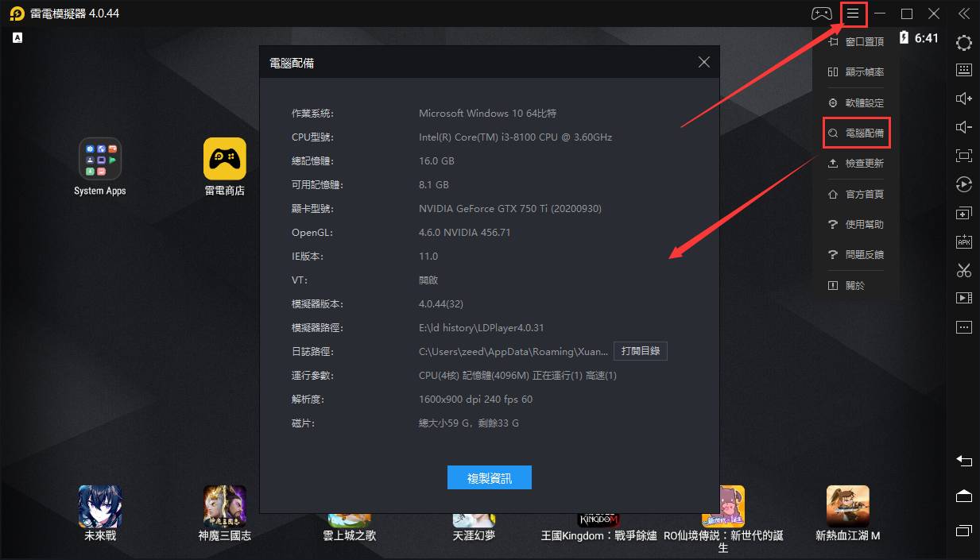
Task: Click the resolution value 1600x900 dpi 240
Action: click(x=475, y=400)
